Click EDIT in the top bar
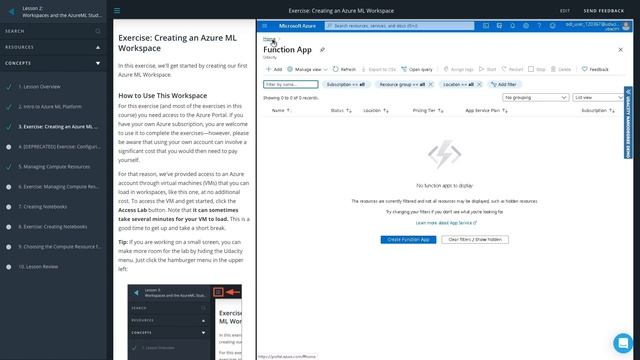 coord(565,11)
